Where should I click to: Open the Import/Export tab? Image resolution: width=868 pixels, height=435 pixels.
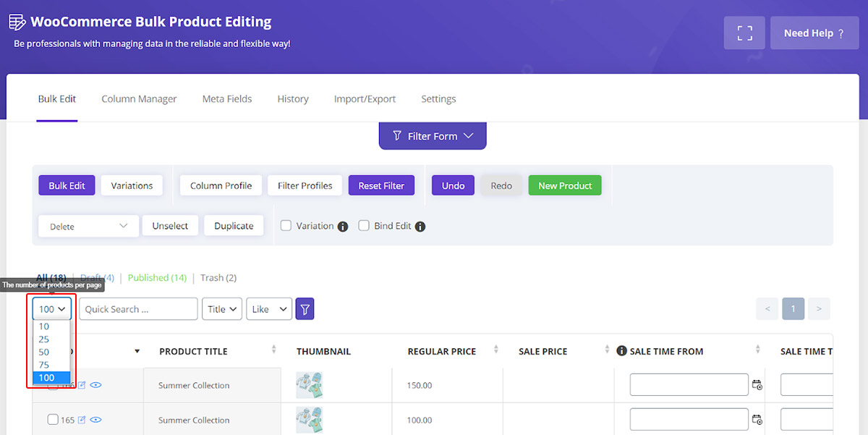click(x=365, y=99)
